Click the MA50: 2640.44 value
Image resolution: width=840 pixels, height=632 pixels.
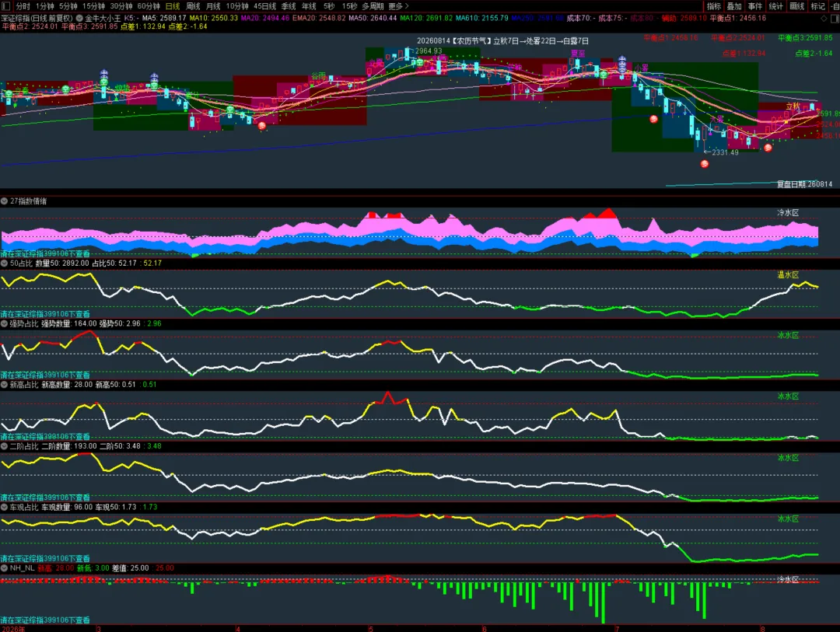pos(373,18)
